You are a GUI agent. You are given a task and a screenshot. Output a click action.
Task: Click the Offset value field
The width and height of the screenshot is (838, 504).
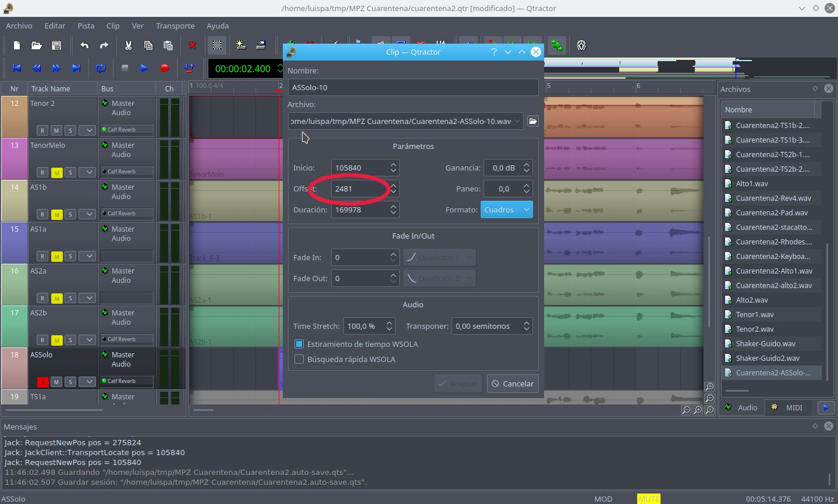359,189
